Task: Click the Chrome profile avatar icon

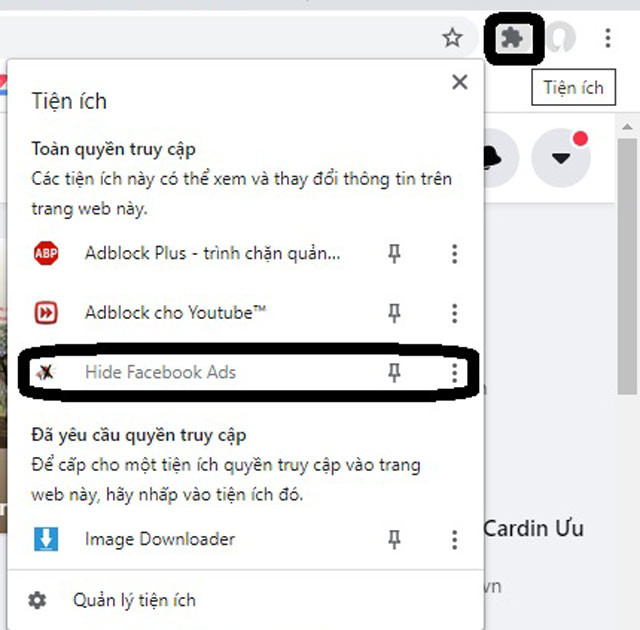Action: 562,39
